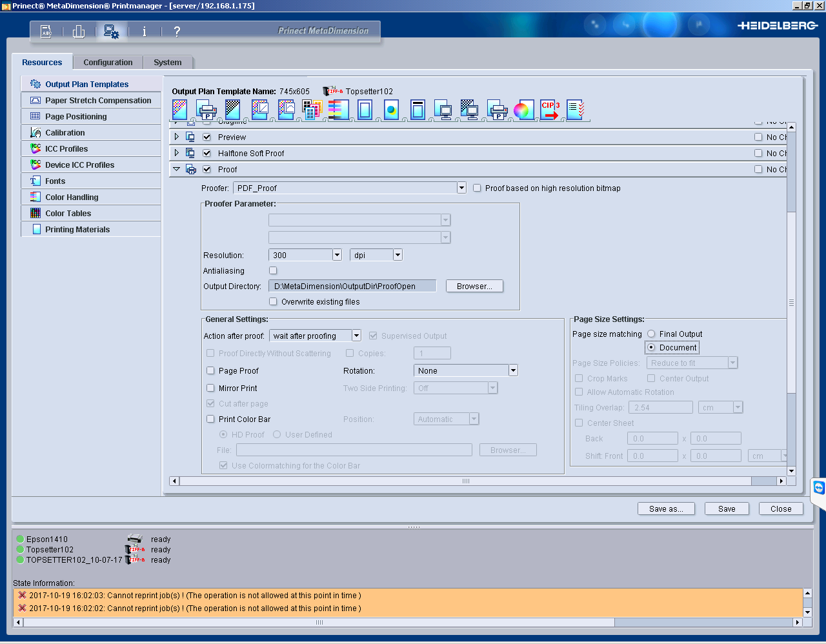The height and width of the screenshot is (644, 826).
Task: Expand the Preview section row
Action: [177, 137]
